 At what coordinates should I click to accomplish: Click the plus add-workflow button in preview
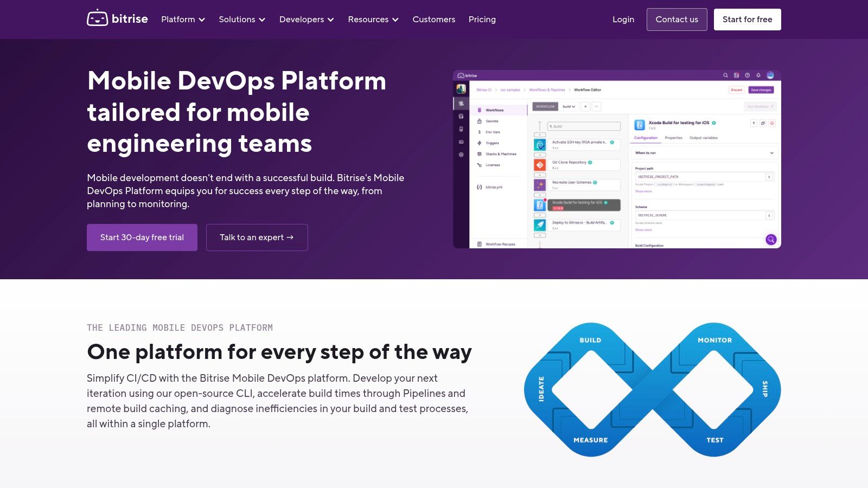[x=585, y=107]
